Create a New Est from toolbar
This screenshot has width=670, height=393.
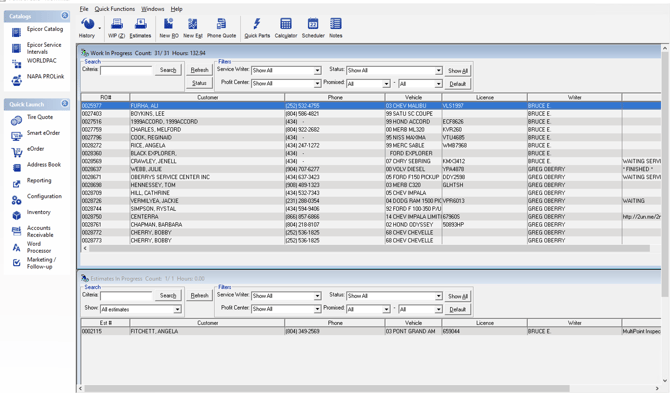[193, 28]
